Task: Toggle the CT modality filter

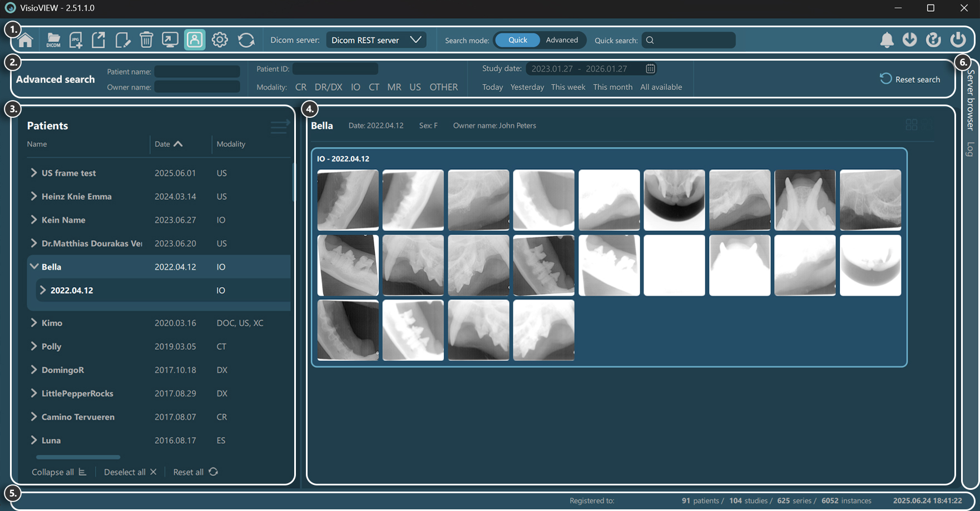Action: click(x=374, y=87)
